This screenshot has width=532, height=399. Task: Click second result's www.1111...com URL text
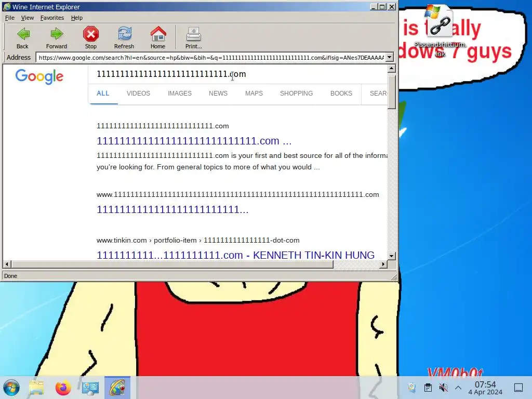[x=237, y=194]
